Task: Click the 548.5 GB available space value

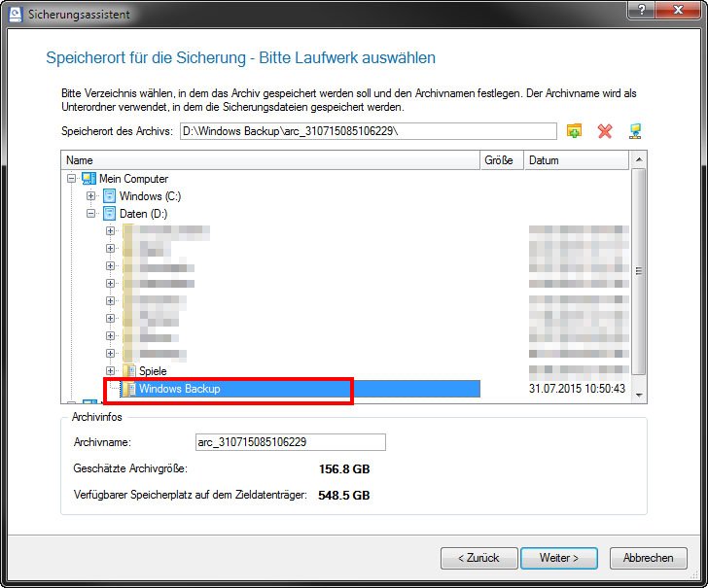Action: [344, 496]
